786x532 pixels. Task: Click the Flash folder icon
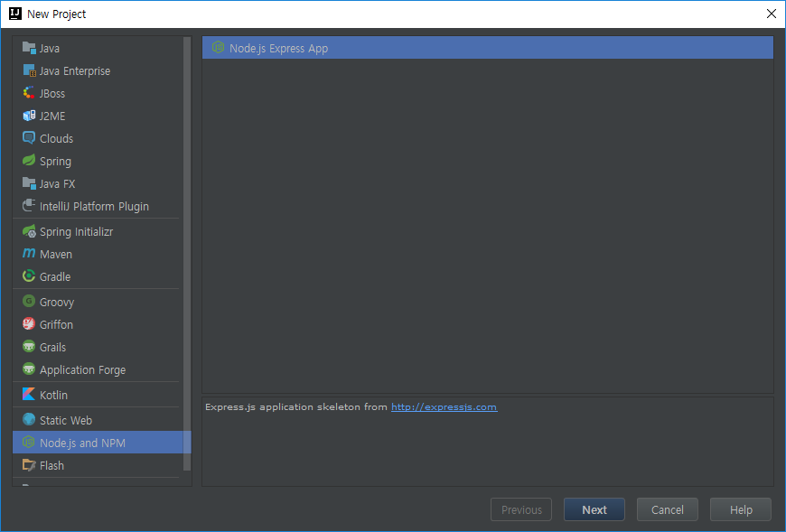click(x=29, y=465)
